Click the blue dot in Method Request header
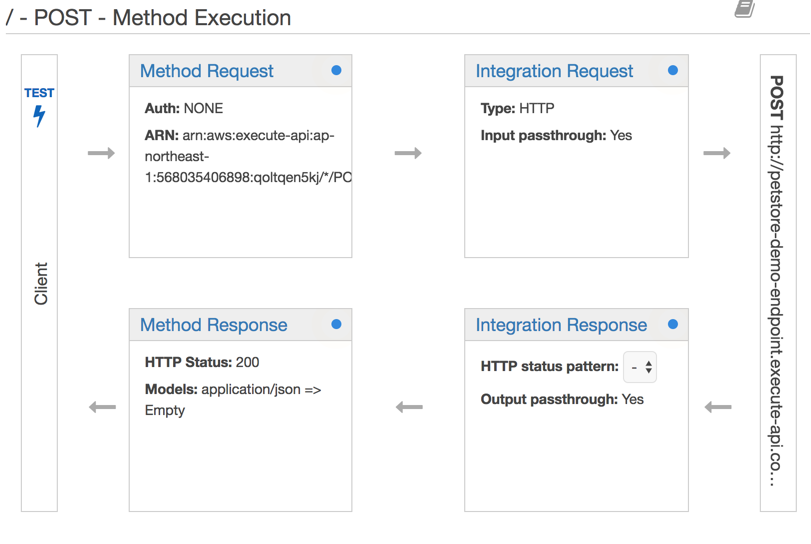Image resolution: width=811 pixels, height=544 pixels. 336,70
